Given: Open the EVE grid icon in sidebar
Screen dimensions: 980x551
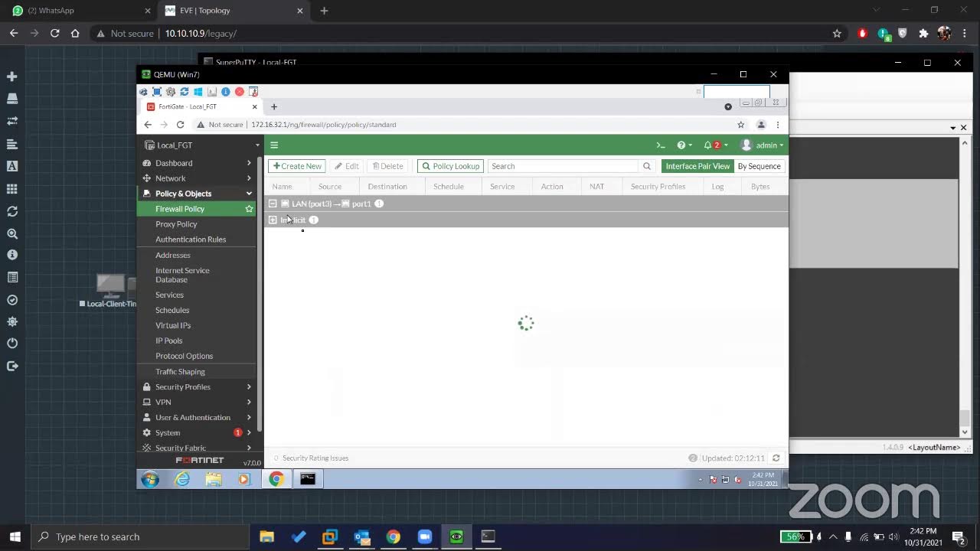Looking at the screenshot, I should pyautogui.click(x=12, y=189).
